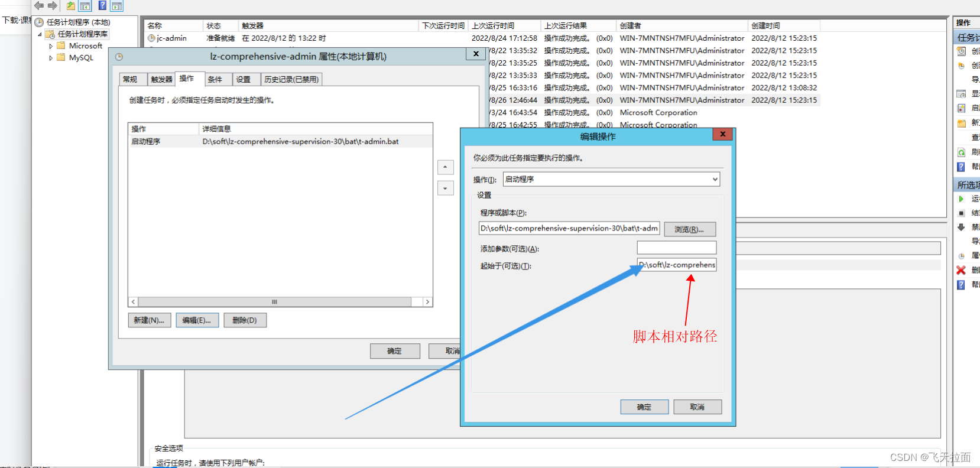
Task: Click the 起始于(可选) input field
Action: tap(677, 265)
